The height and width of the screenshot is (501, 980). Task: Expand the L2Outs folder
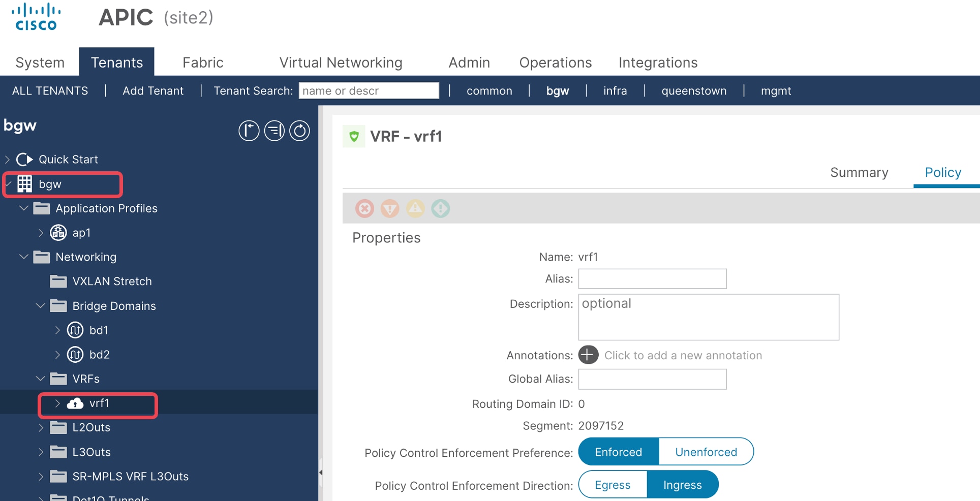click(x=41, y=428)
